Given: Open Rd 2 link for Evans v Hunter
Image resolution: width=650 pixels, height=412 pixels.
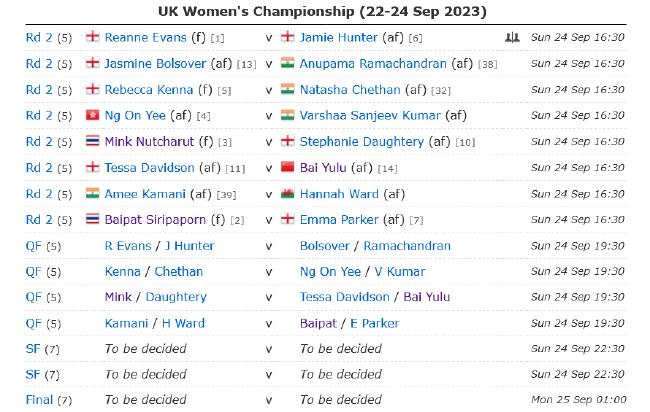Looking at the screenshot, I should pyautogui.click(x=39, y=38).
